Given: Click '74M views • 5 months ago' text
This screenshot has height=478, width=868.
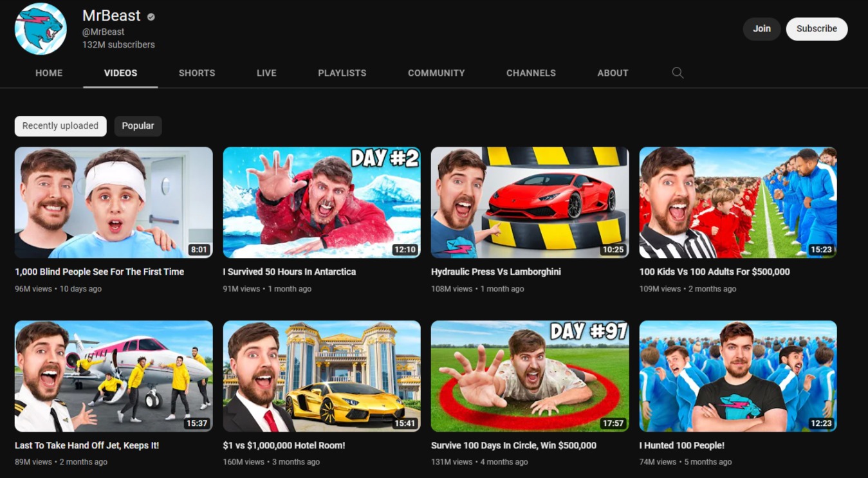Looking at the screenshot, I should [685, 462].
